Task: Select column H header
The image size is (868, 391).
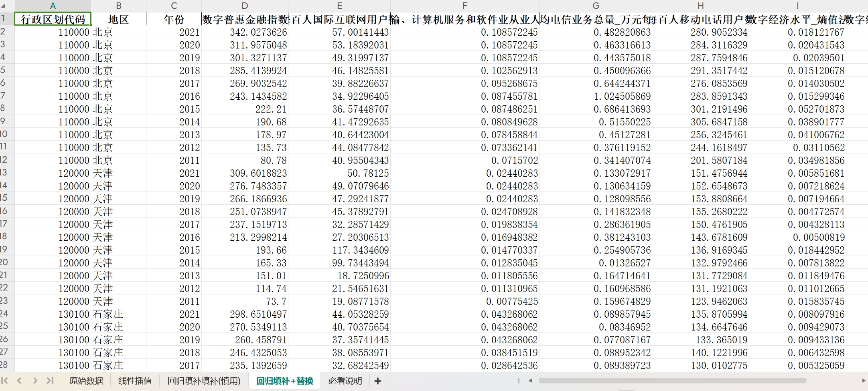Action: pyautogui.click(x=701, y=6)
